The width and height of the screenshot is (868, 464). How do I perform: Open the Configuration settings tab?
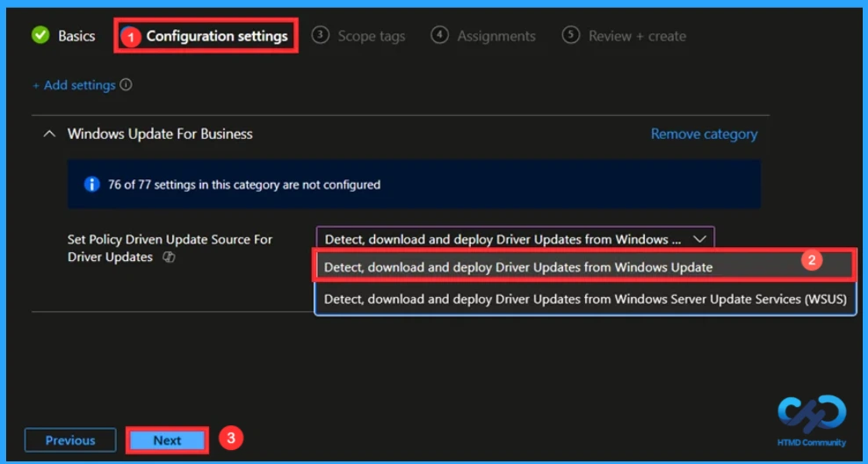pyautogui.click(x=216, y=36)
